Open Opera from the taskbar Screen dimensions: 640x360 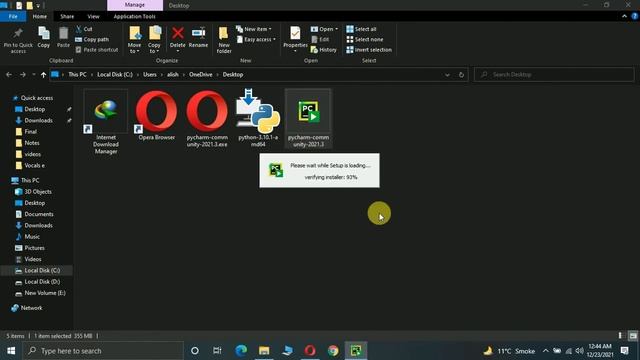(310, 351)
